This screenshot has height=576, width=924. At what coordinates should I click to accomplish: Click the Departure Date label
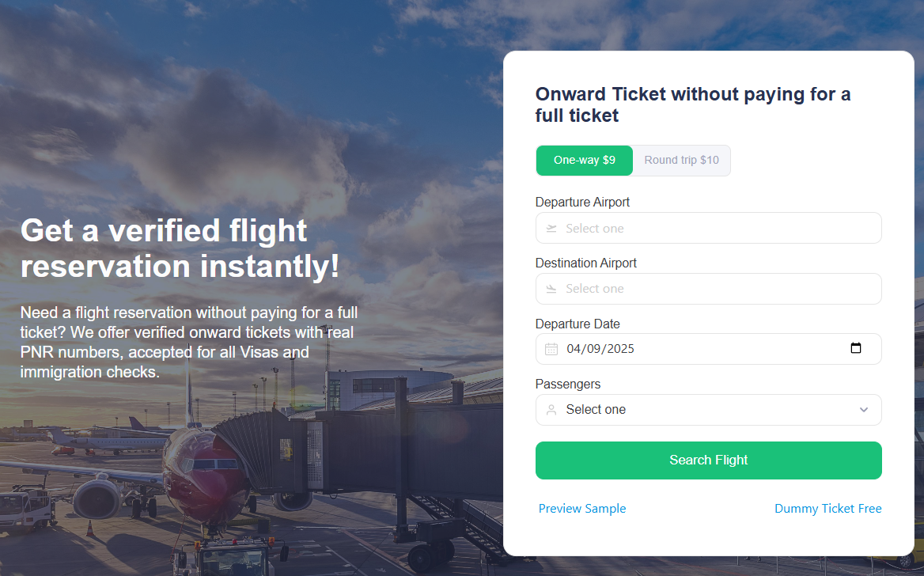tap(577, 324)
